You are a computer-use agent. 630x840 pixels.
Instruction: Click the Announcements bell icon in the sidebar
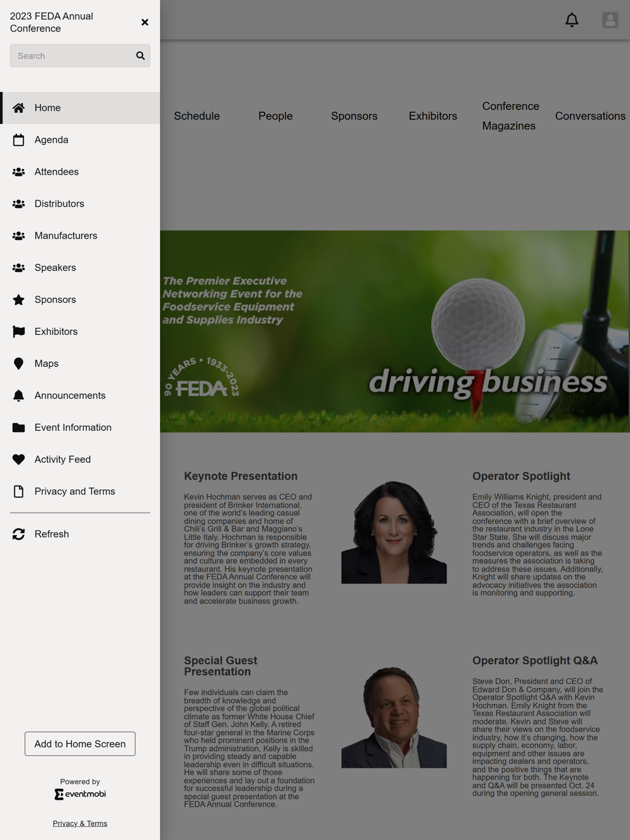tap(19, 395)
